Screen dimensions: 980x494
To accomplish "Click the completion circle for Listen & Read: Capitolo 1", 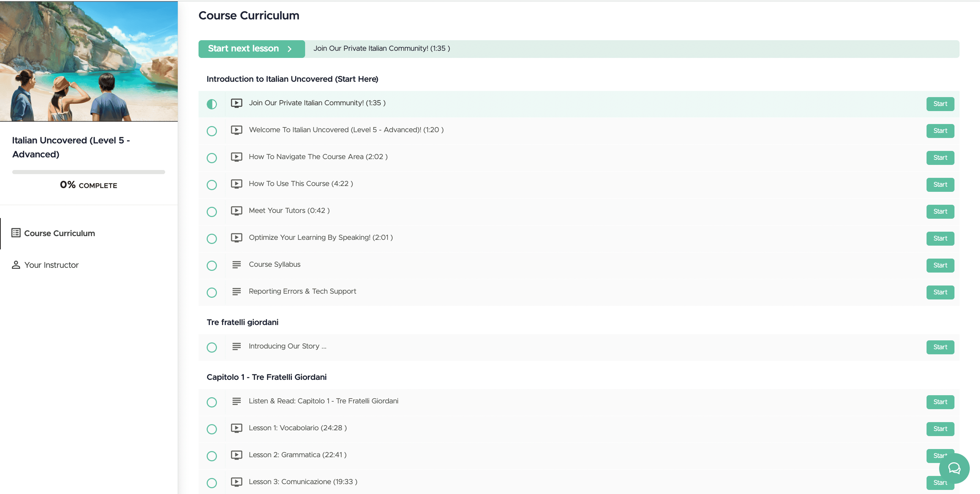I will point(211,402).
